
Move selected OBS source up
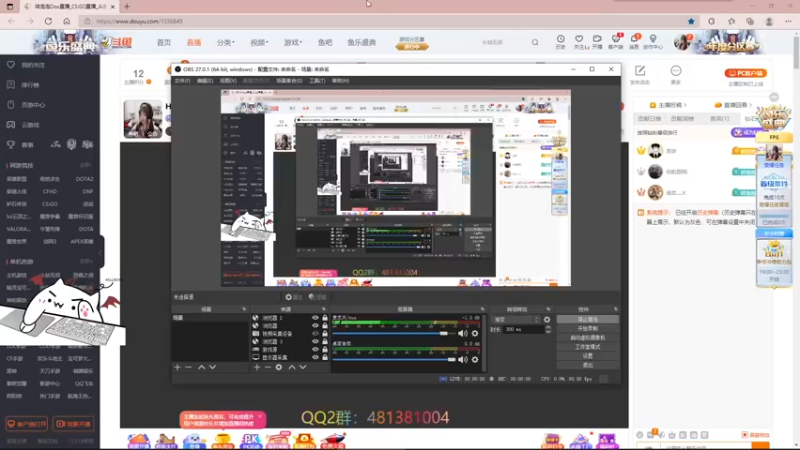[x=292, y=367]
